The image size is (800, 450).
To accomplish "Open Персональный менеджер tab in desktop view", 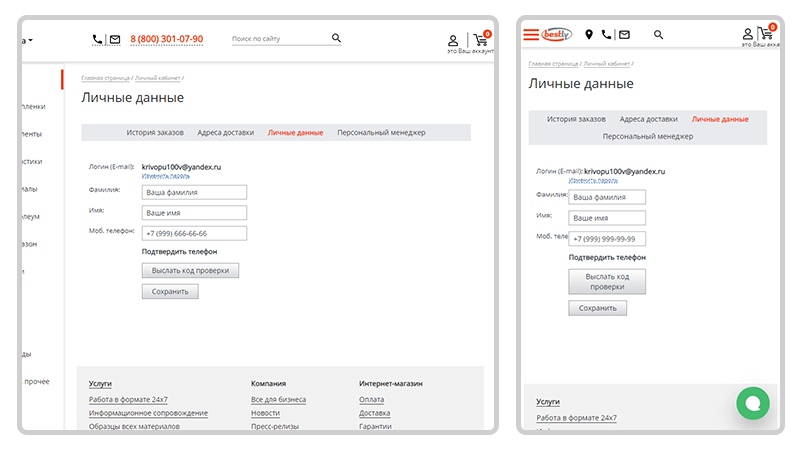I will click(x=381, y=133).
